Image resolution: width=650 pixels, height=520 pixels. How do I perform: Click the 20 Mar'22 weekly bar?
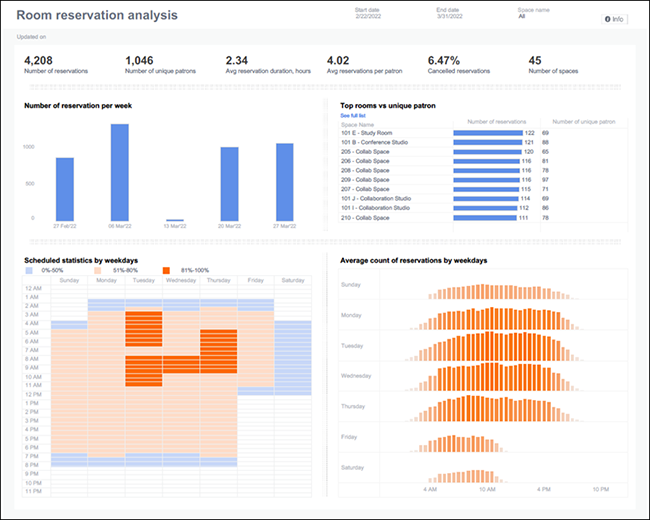pyautogui.click(x=229, y=184)
